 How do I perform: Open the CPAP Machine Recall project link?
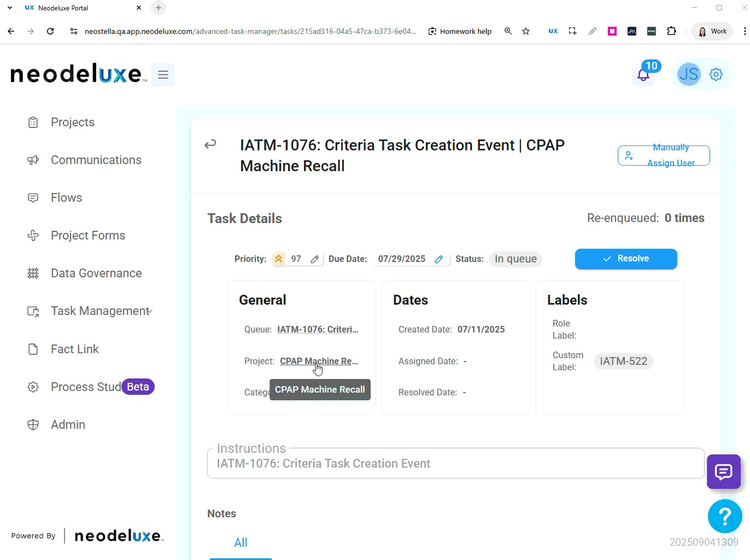click(319, 361)
